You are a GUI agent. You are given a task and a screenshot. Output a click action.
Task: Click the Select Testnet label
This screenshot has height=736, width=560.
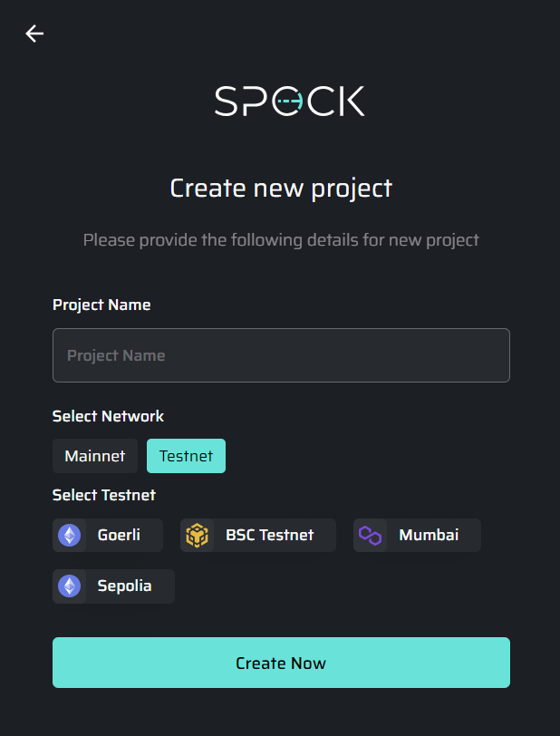tap(104, 495)
